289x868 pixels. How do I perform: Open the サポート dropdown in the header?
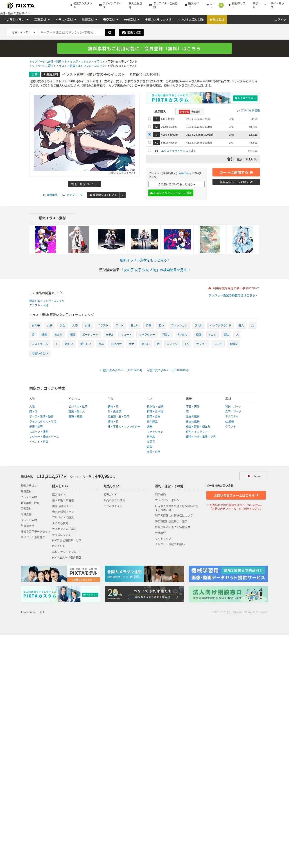pos(259,5)
